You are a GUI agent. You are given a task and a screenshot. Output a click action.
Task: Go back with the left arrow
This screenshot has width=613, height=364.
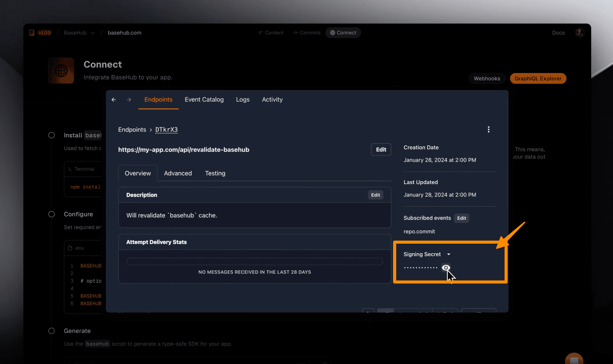[114, 100]
